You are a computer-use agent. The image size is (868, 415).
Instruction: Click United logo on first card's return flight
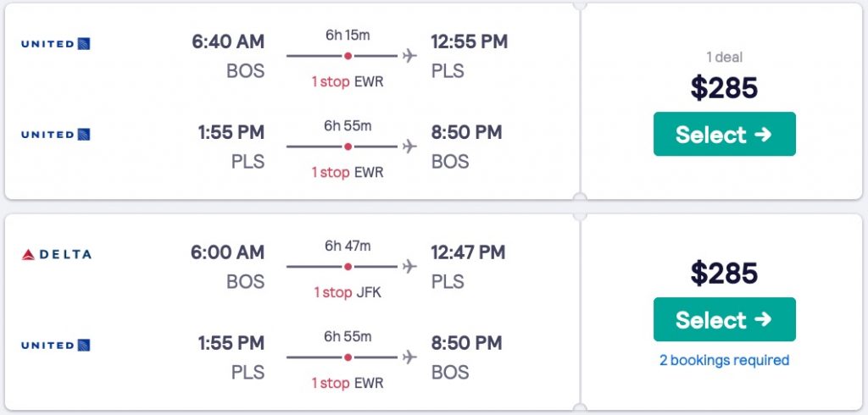pos(56,134)
